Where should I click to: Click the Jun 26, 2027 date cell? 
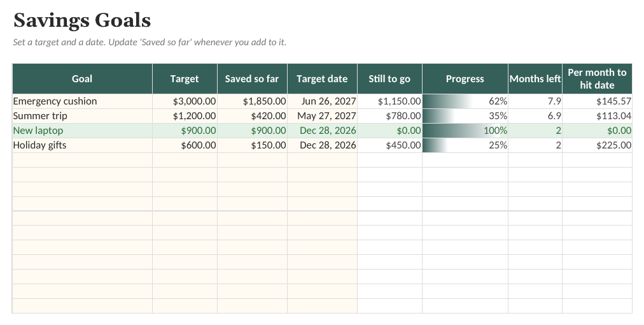[323, 101]
